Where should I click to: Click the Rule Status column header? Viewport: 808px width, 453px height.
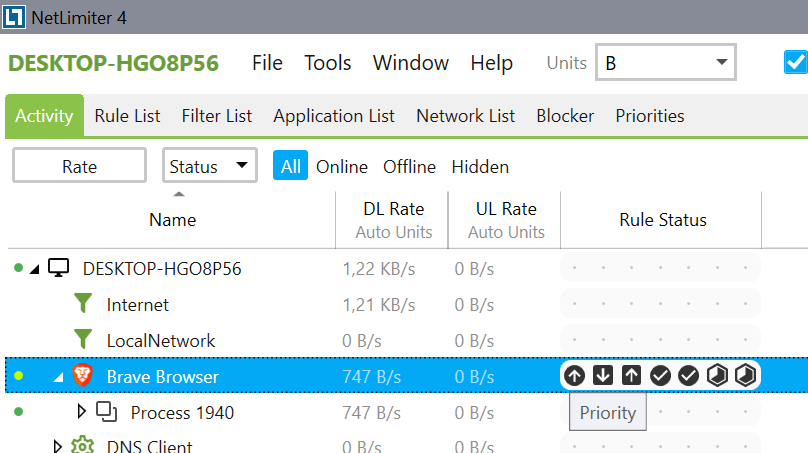(x=662, y=220)
